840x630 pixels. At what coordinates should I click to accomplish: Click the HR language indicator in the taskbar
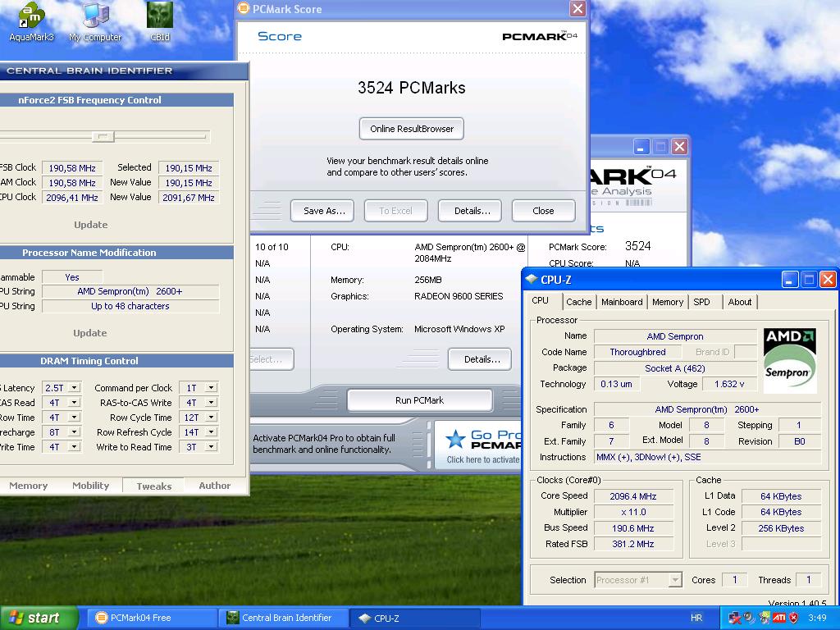696,618
